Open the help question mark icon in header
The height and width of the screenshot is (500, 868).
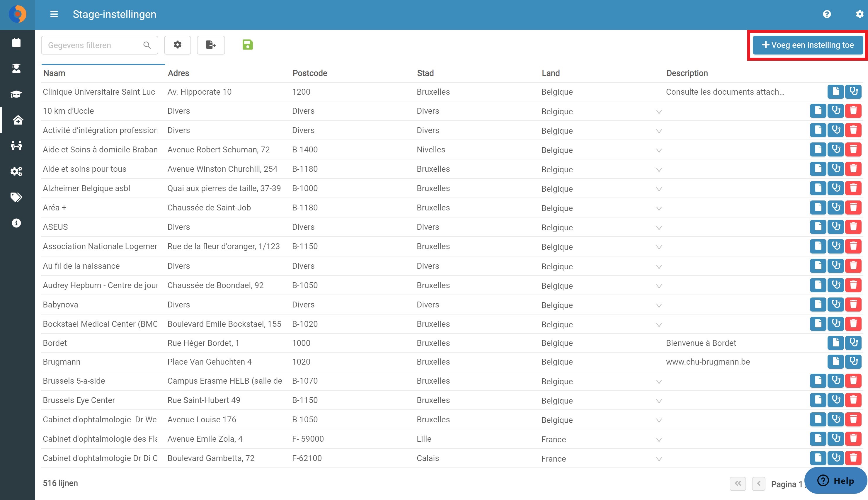(827, 14)
